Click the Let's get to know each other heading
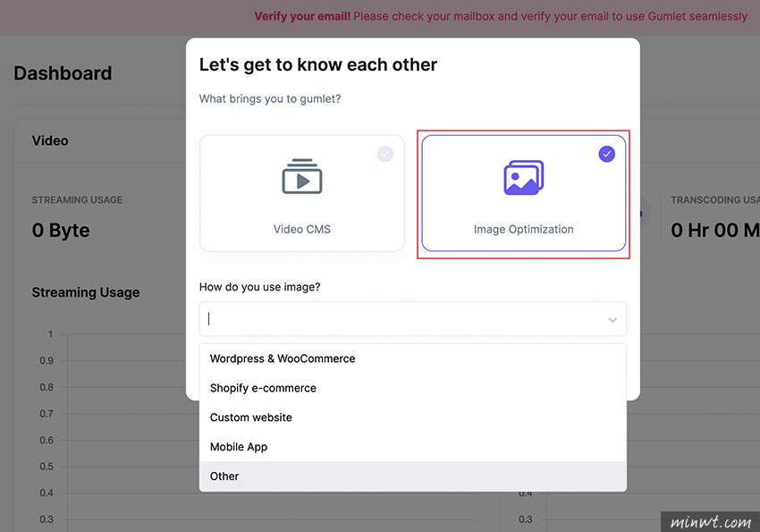The image size is (760, 532). click(x=318, y=65)
